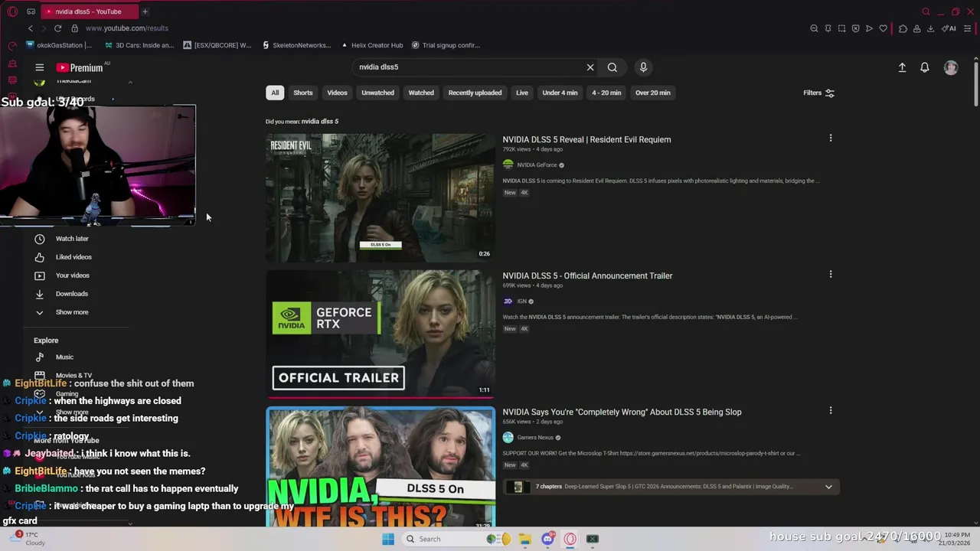Screen dimensions: 980x551
Task: Open NVIDIA GeForce channel link
Action: (x=537, y=165)
